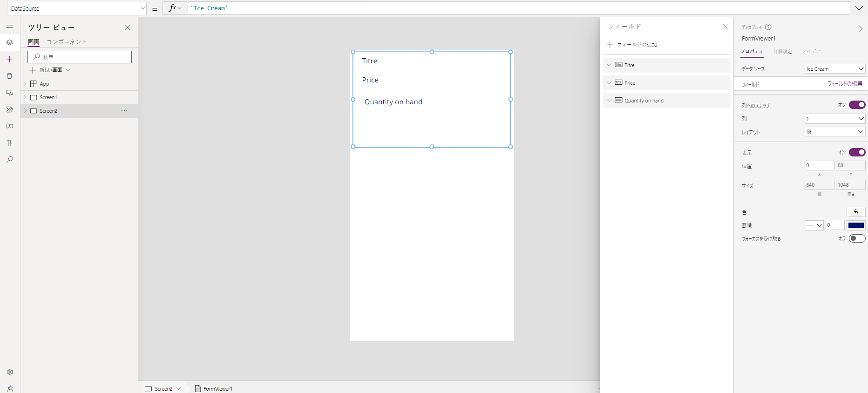Open the border style dropdown
The image size is (868, 393).
click(x=814, y=225)
